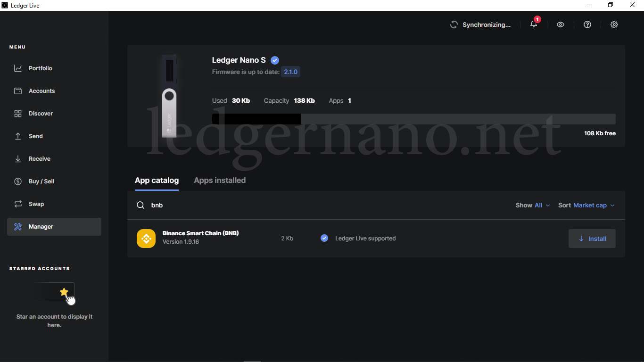The height and width of the screenshot is (362, 644).
Task: Click the 2 Kb app size text
Action: (x=287, y=239)
